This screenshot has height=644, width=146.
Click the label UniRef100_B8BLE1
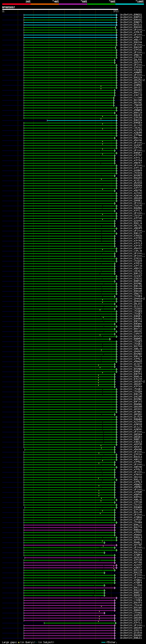(x=131, y=638)
